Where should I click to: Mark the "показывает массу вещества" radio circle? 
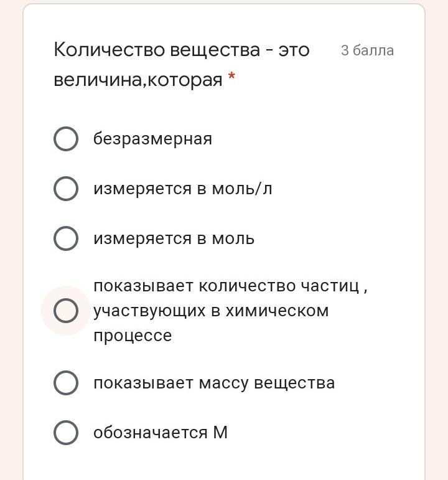pos(66,383)
